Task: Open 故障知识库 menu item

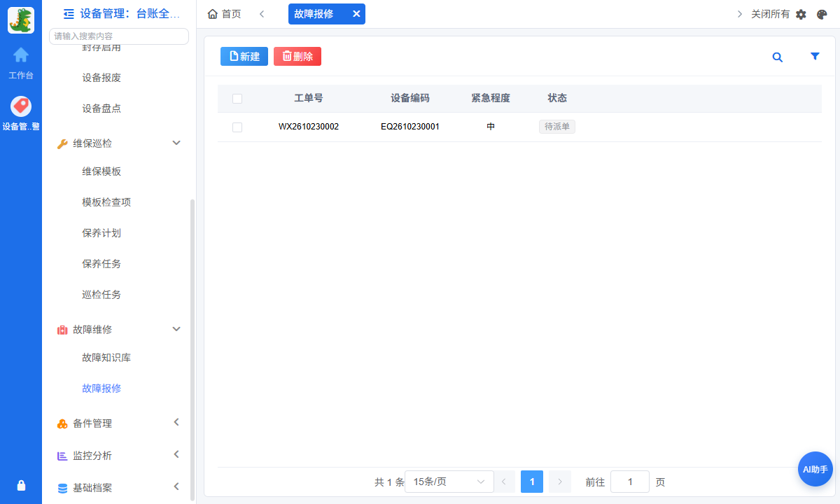Action: 106,358
